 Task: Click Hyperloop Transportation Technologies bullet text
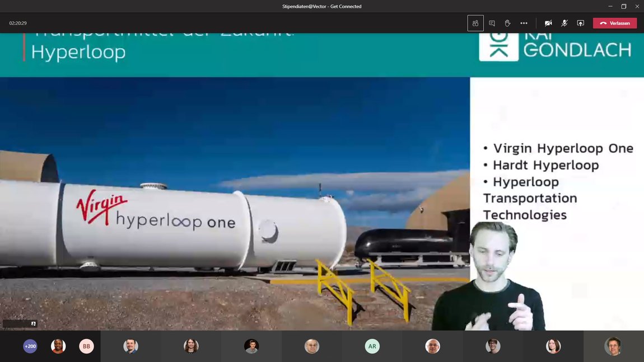click(x=530, y=198)
